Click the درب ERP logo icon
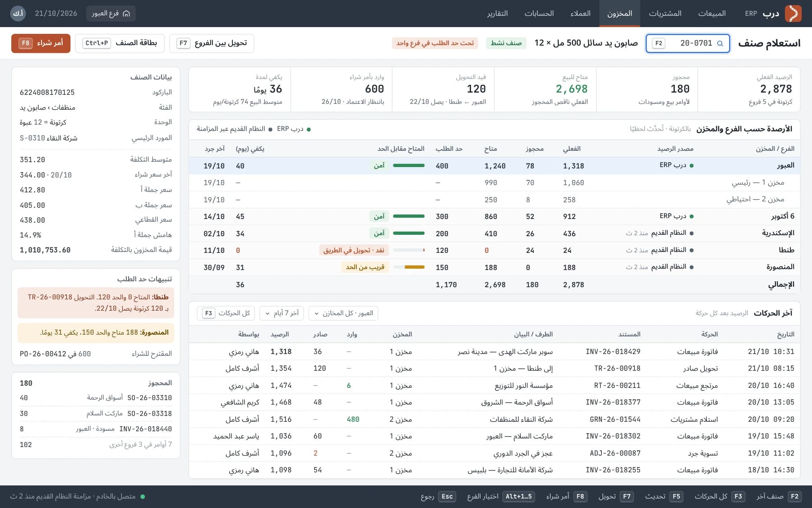The height and width of the screenshot is (508, 812). coord(793,14)
